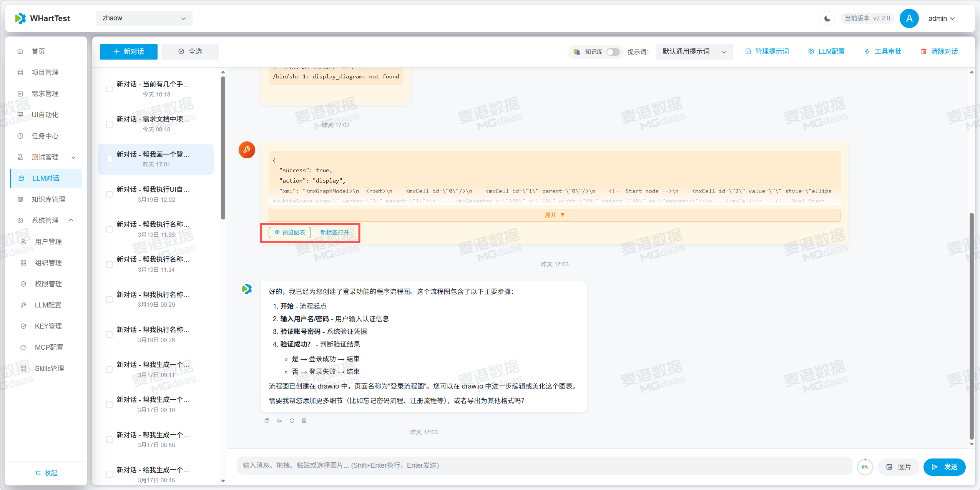Click the reply arrow icon below message
The width and height of the screenshot is (980, 490).
(279, 420)
